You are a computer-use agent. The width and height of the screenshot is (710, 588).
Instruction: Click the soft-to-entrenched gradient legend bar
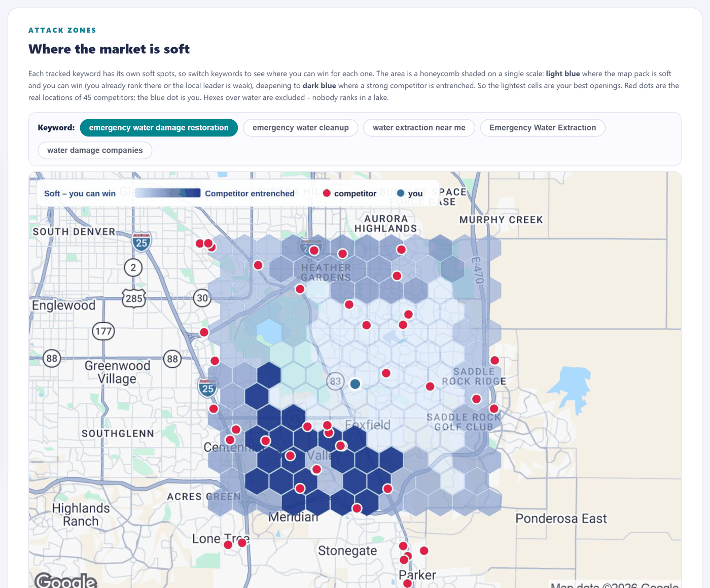167,193
